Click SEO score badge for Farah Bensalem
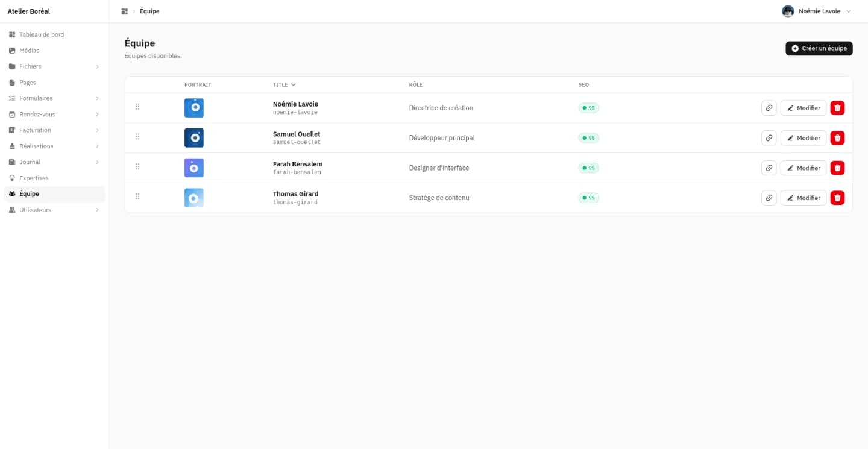Viewport: 868px width, 449px height. coord(589,168)
